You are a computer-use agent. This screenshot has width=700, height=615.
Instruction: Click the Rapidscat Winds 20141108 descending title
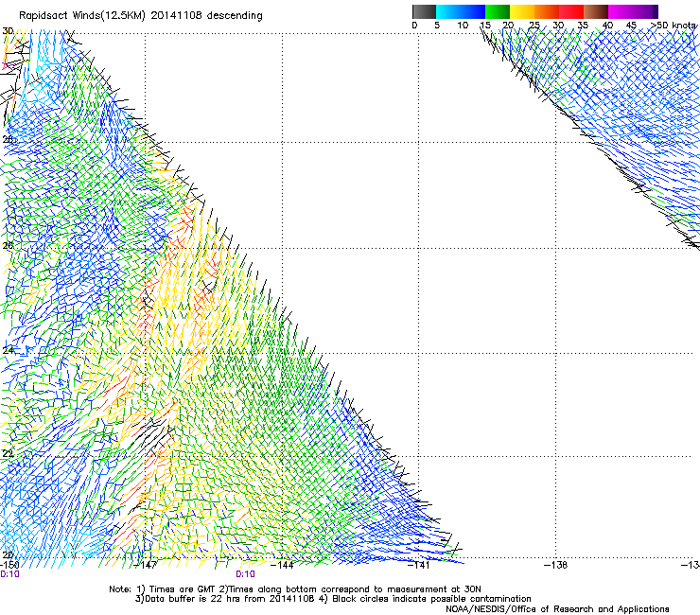click(x=141, y=16)
